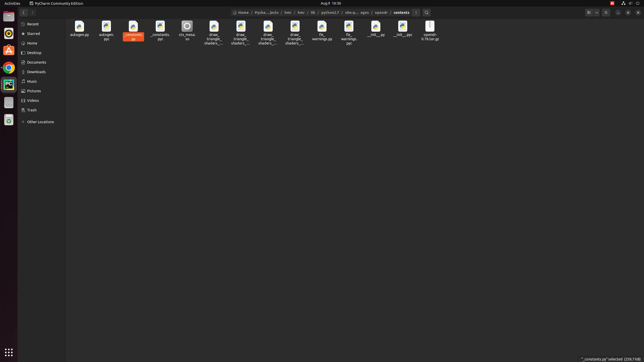Image resolution: width=644 pixels, height=362 pixels.
Task: Select Starred in the sidebar
Action: click(33, 34)
